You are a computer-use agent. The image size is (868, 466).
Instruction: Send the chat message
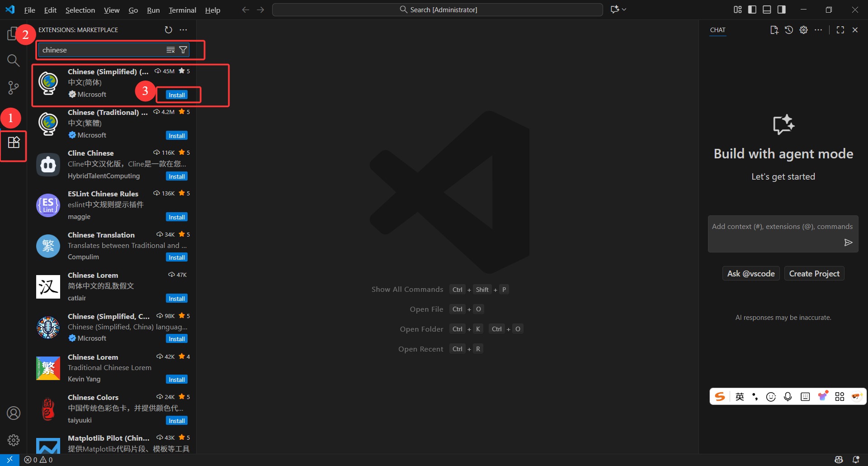pyautogui.click(x=848, y=243)
